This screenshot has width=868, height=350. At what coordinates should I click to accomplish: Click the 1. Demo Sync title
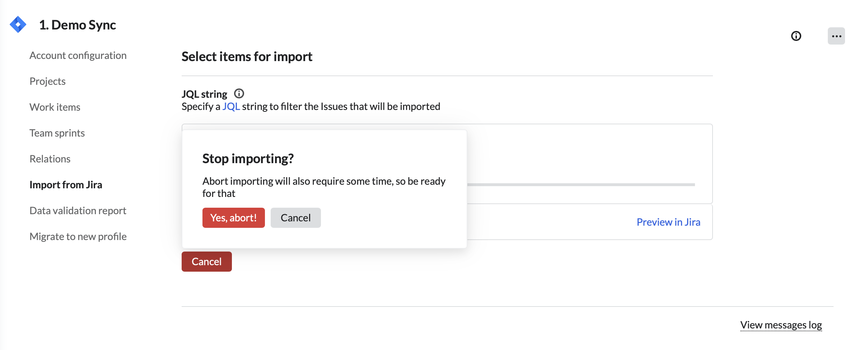coord(78,25)
